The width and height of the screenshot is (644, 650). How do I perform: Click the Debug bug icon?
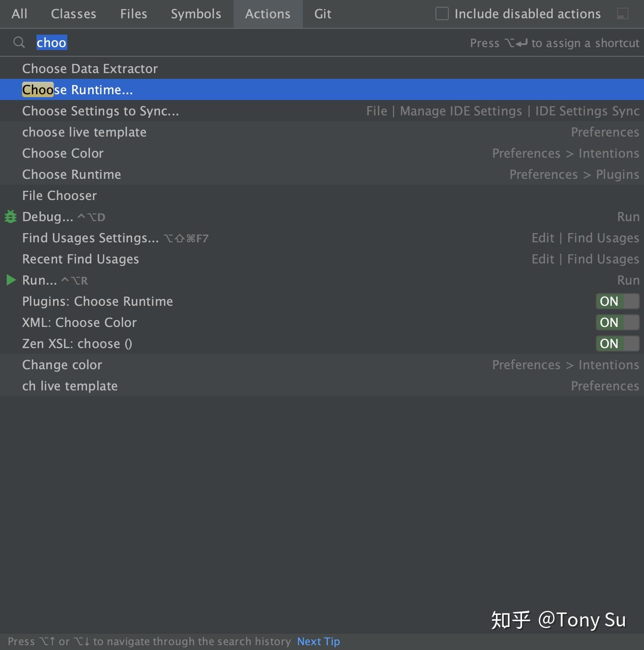(x=10, y=217)
